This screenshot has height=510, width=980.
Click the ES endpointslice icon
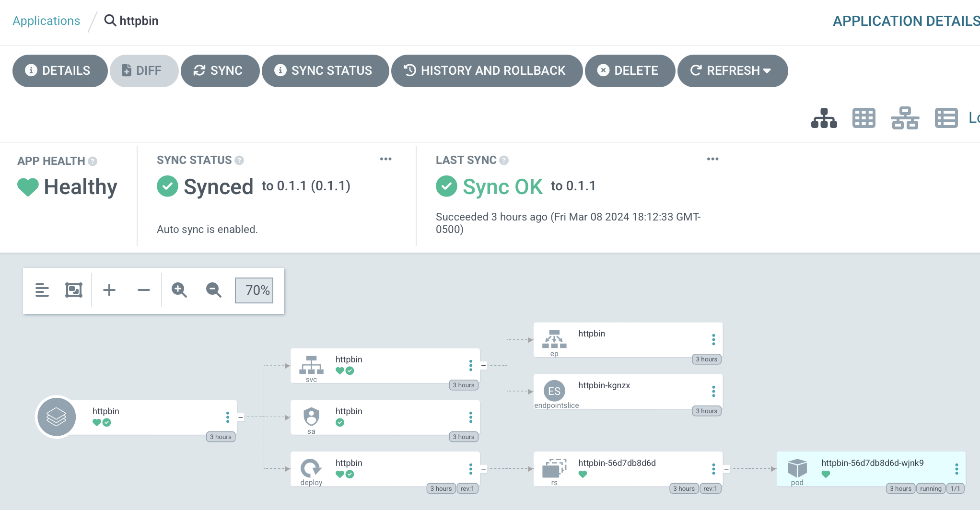tap(554, 391)
